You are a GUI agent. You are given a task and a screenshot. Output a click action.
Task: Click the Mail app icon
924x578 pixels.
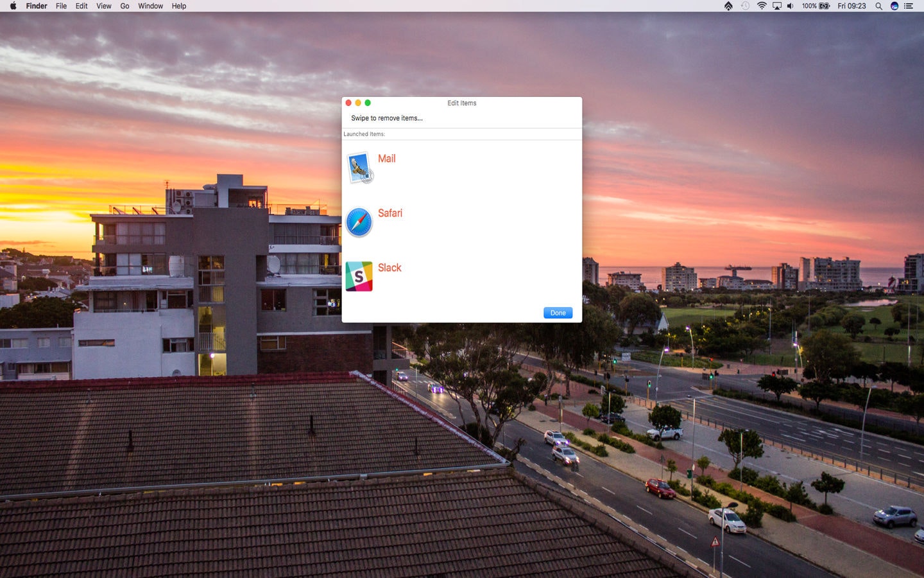(x=359, y=168)
